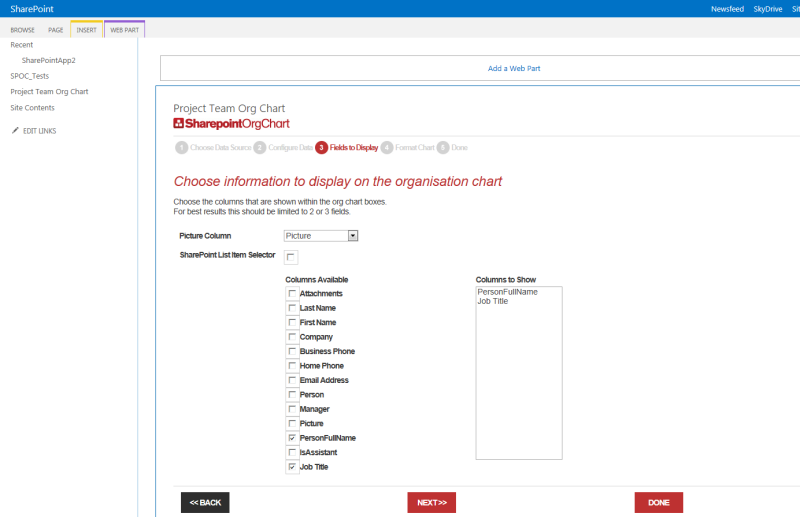800x517 pixels.
Task: Click the SharePoint brand title
Action: 32,9
